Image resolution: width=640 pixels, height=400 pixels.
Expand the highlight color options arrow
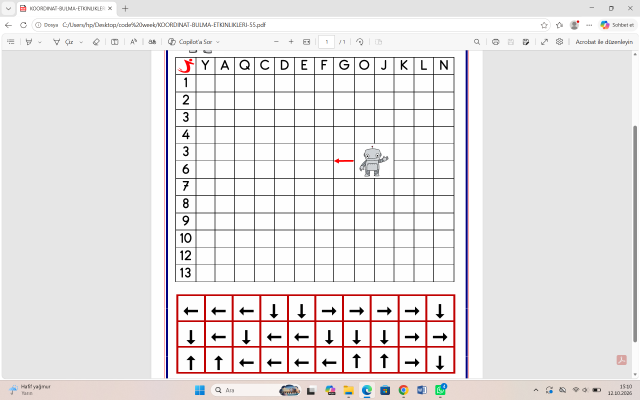pyautogui.click(x=40, y=42)
